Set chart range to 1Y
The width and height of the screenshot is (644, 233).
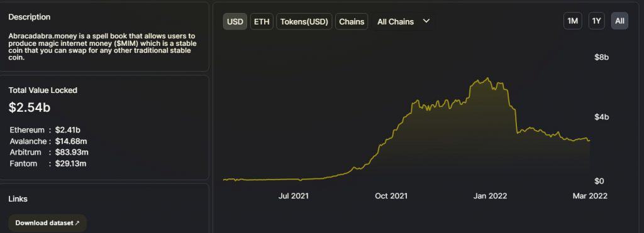pyautogui.click(x=596, y=21)
